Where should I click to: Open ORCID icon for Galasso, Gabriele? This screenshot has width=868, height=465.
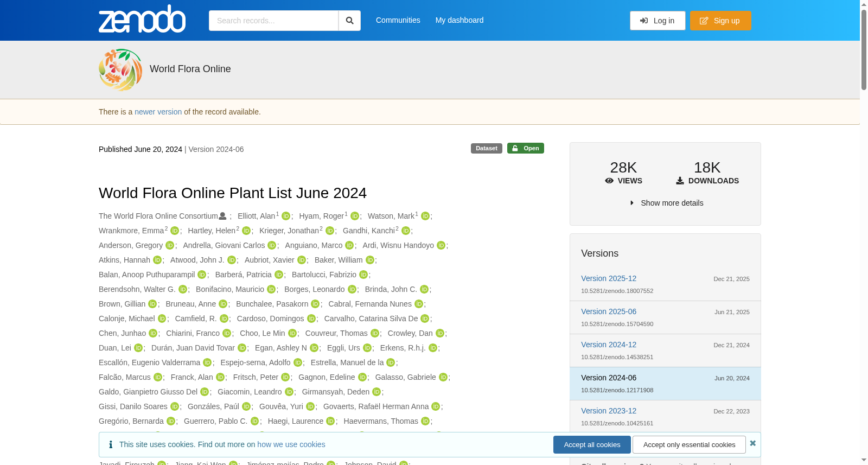point(443,377)
